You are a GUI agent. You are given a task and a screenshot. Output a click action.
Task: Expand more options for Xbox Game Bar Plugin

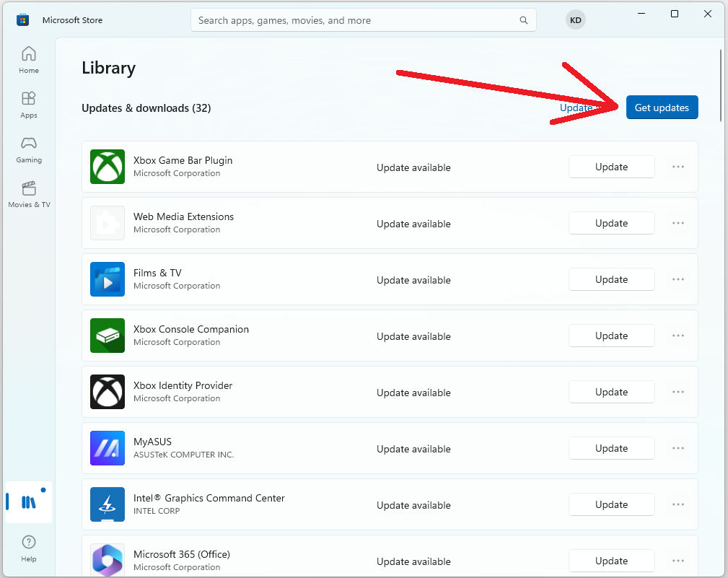[x=677, y=167]
